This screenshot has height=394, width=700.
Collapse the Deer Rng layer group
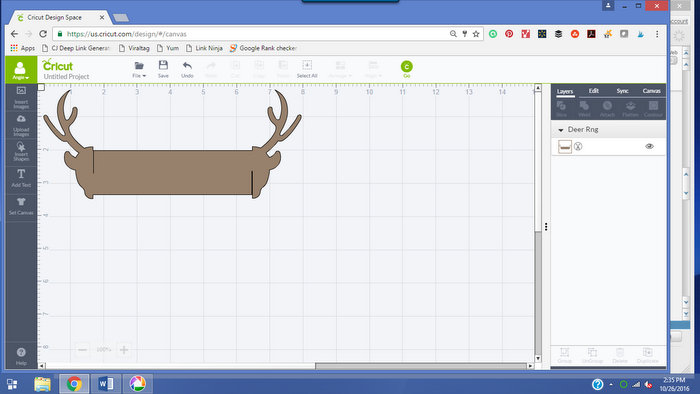(x=561, y=130)
